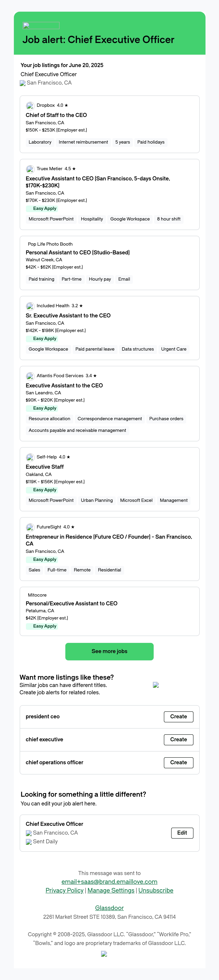Image resolution: width=219 pixels, height=980 pixels.
Task: Click the Remote tag on FutureSight job
Action: point(82,570)
